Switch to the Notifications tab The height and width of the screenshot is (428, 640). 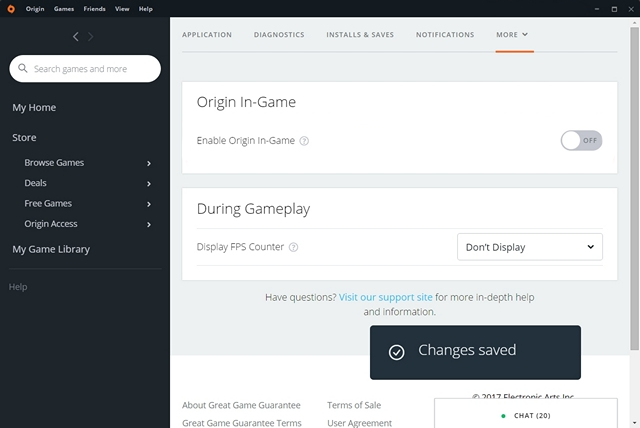point(445,35)
